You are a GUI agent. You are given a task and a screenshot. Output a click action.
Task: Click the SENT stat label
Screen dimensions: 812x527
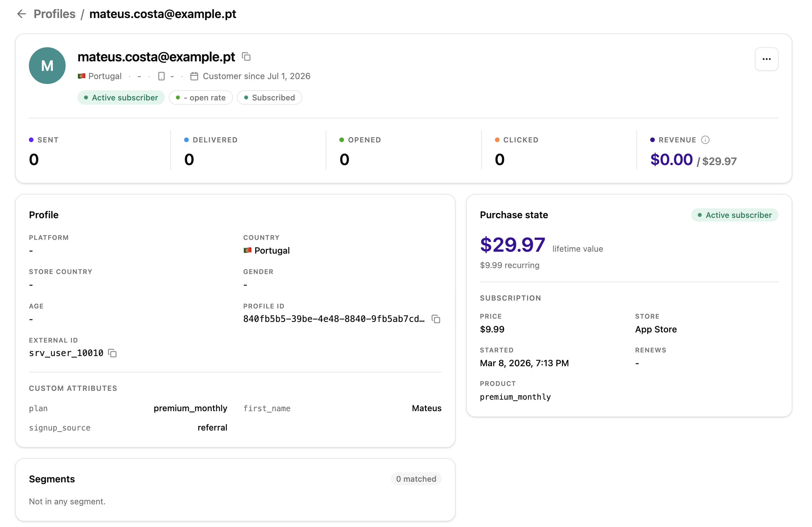pos(48,140)
